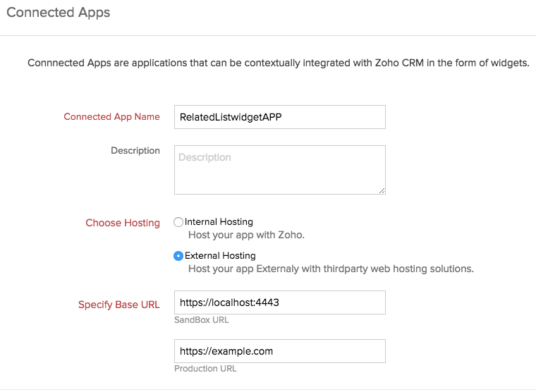Click the Internal Hosting option label
The image size is (536, 392).
click(x=219, y=222)
